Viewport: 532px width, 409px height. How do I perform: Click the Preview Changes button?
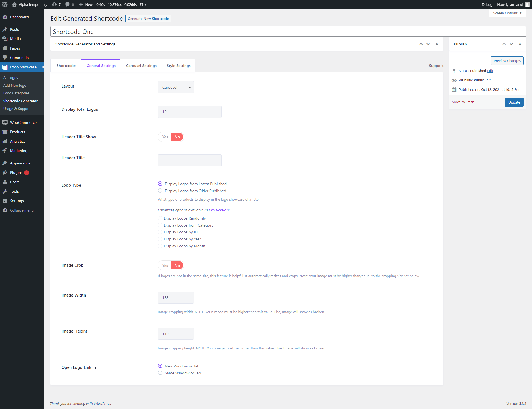click(507, 61)
